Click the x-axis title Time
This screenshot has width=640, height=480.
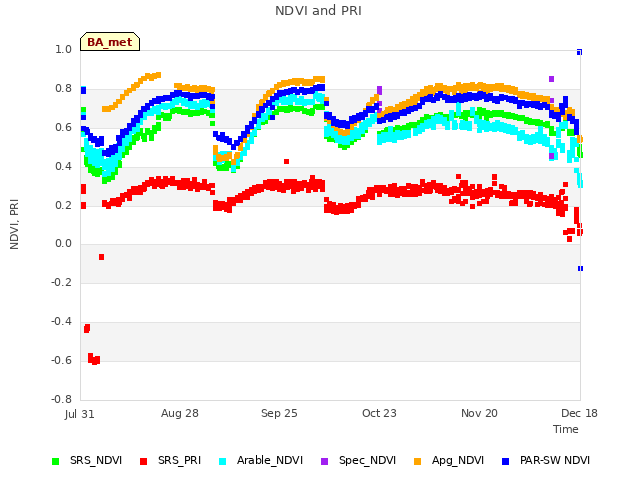click(x=566, y=429)
